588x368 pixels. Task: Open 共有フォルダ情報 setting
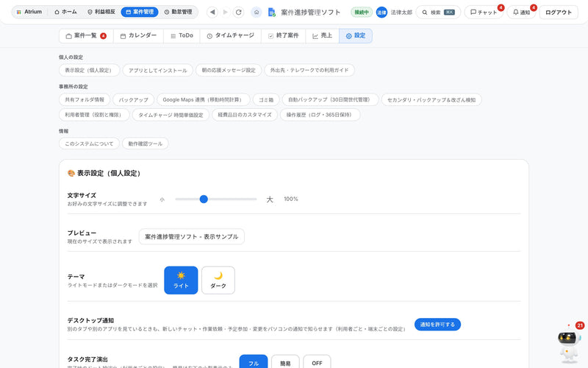pos(85,99)
